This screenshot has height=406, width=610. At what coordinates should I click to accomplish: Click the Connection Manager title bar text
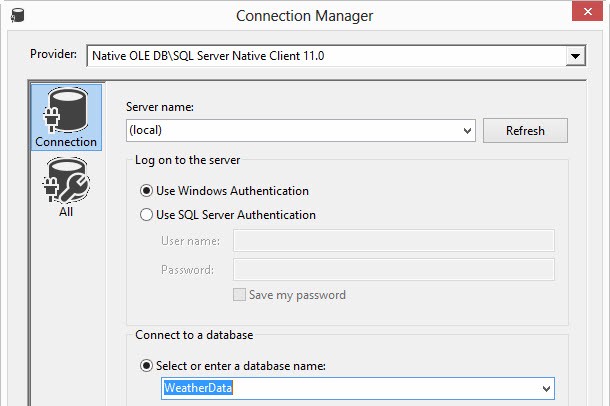click(x=305, y=15)
